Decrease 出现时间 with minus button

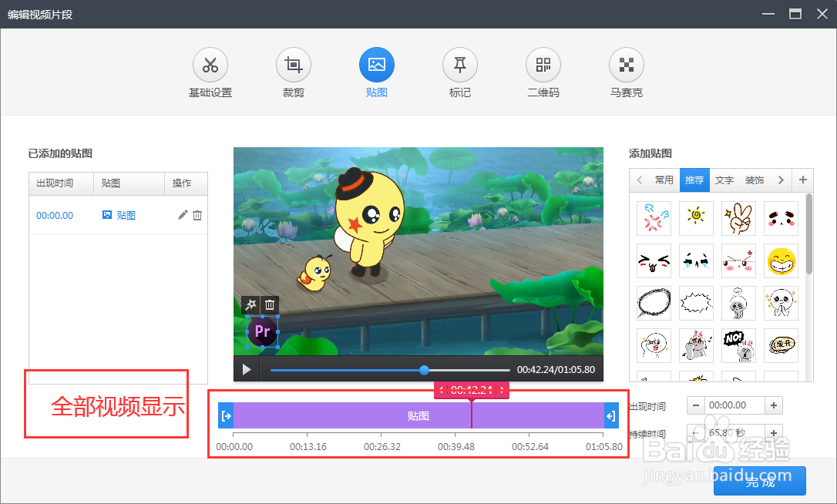695,405
